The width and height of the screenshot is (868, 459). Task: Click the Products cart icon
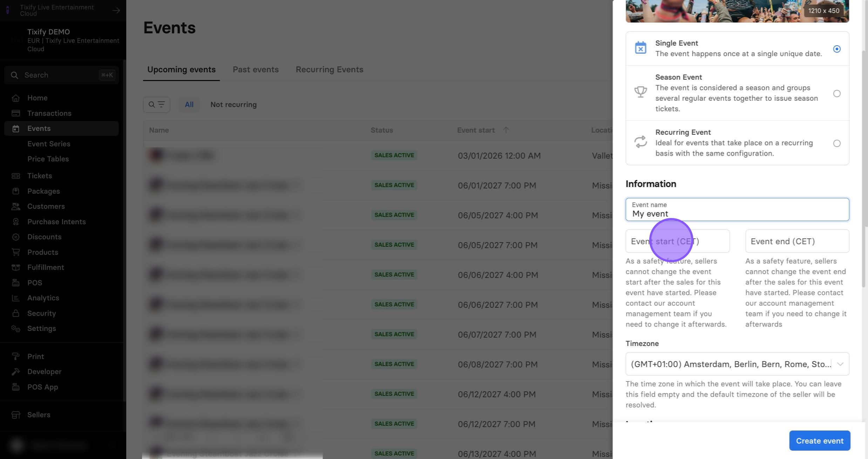(15, 252)
